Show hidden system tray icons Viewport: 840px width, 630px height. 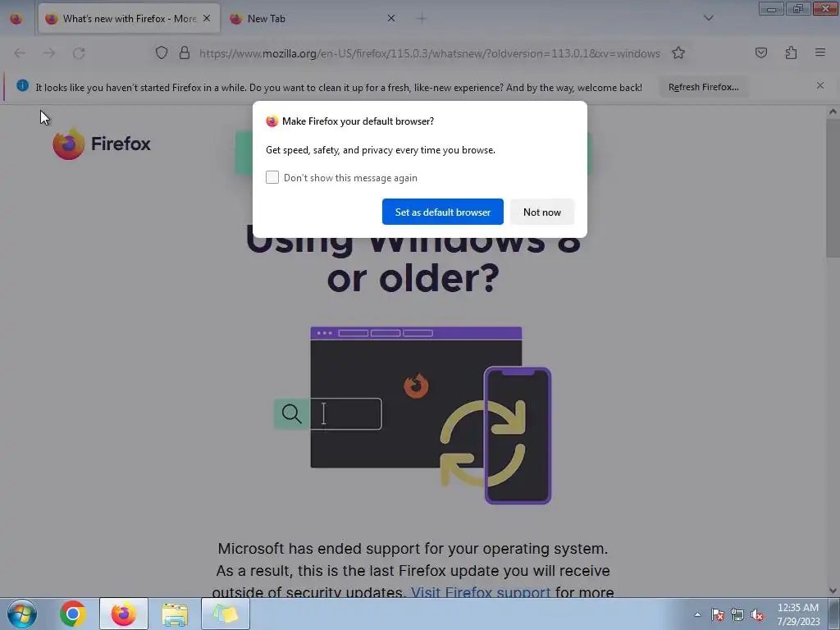(x=697, y=614)
